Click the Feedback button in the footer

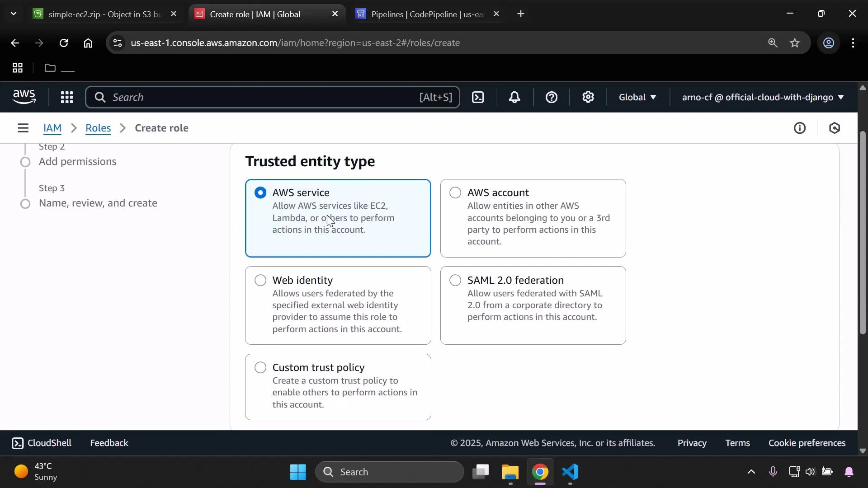[x=108, y=443]
